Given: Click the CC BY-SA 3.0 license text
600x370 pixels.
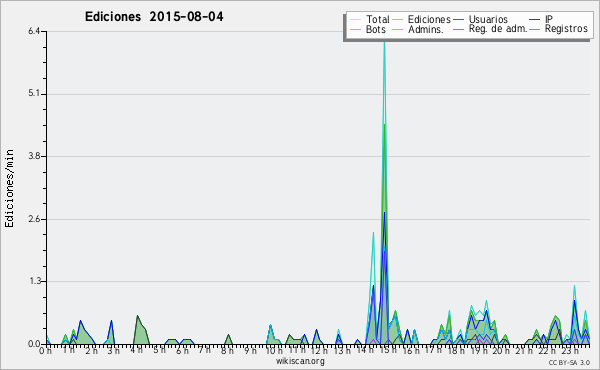Looking at the screenshot, I should (569, 363).
